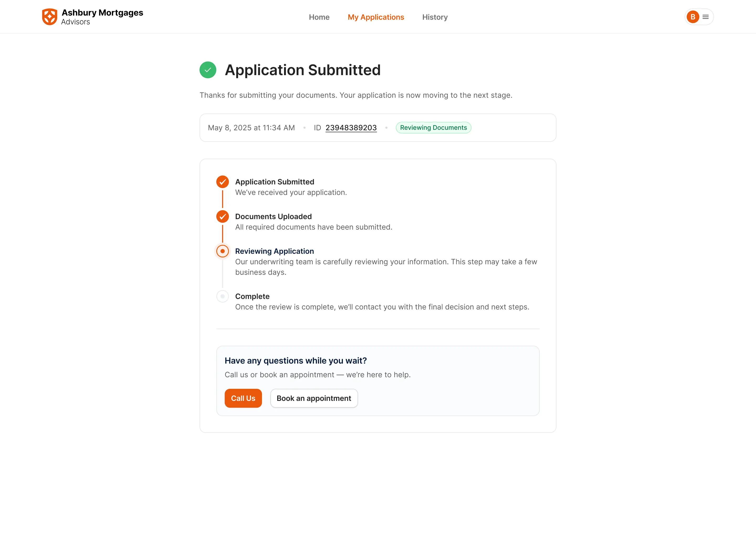Click 'All required documents have been submitted.' text

(313, 227)
